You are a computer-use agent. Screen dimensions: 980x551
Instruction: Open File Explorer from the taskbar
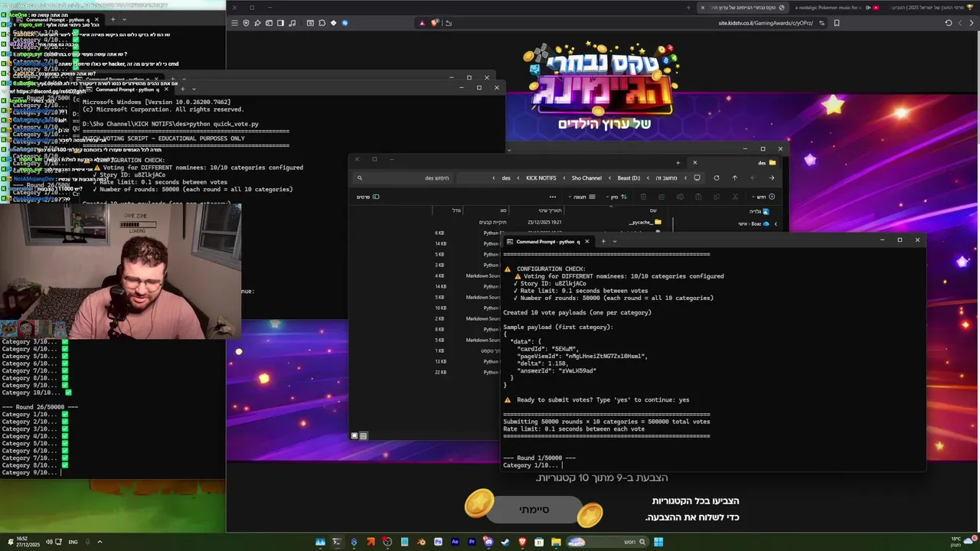(x=556, y=542)
